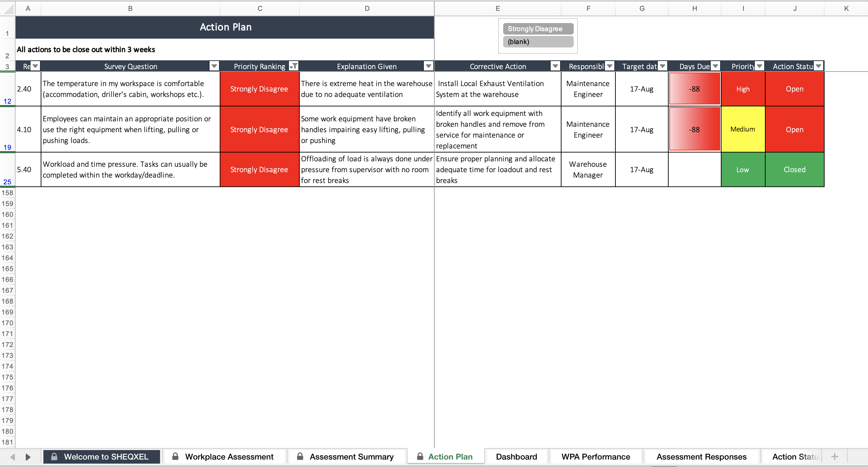Open the Target date filter dropdown
This screenshot has height=467, width=868.
pyautogui.click(x=662, y=66)
